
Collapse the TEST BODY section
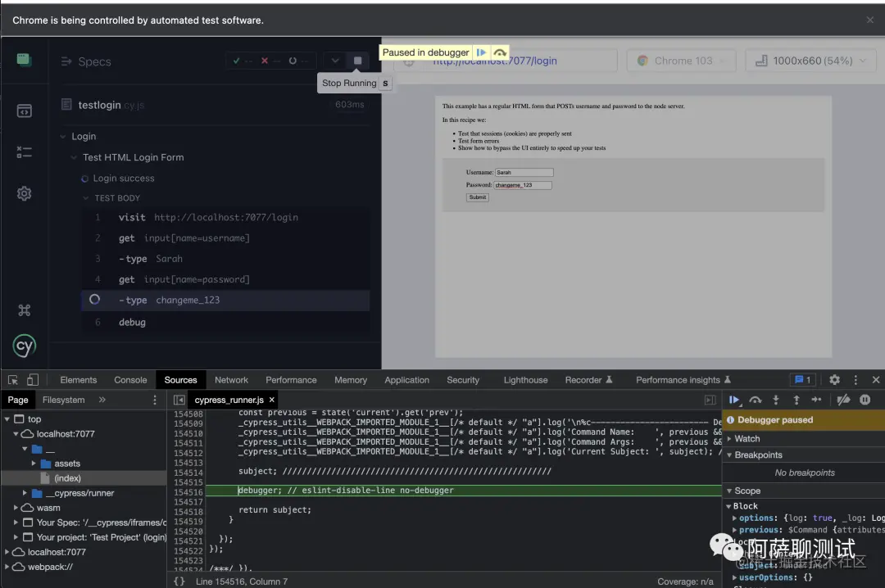click(86, 198)
